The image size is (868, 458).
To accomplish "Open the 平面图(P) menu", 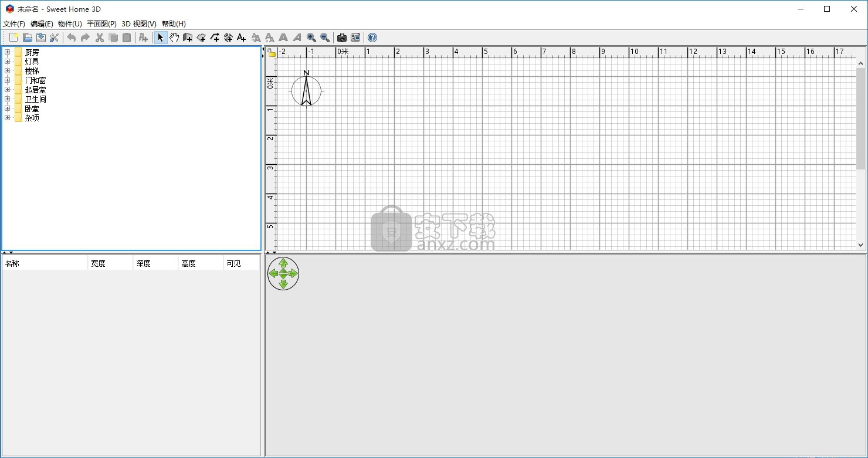I will pyautogui.click(x=102, y=24).
